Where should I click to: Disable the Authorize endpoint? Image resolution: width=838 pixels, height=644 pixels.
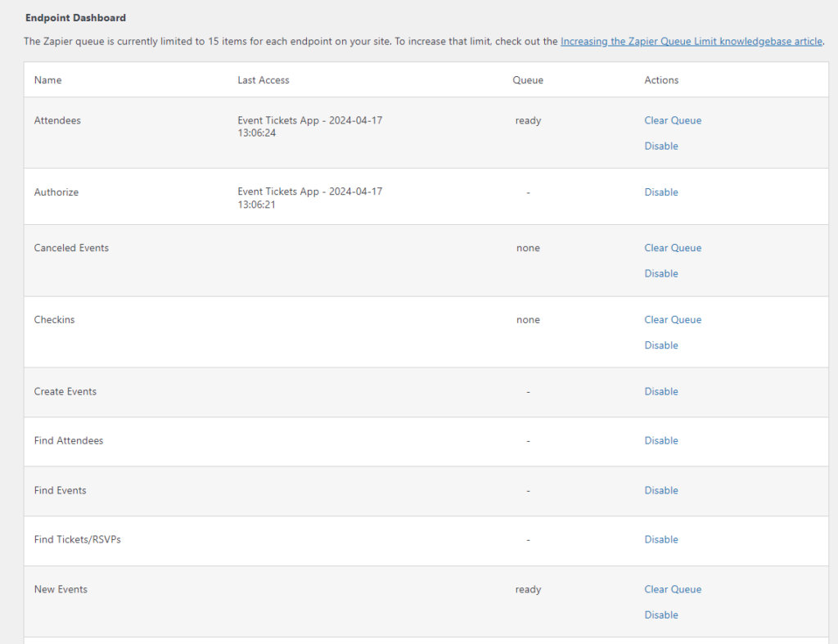[x=661, y=191]
